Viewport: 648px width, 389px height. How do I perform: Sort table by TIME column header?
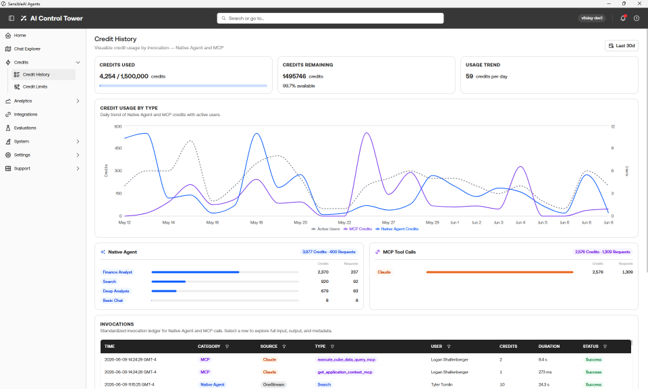coord(110,346)
